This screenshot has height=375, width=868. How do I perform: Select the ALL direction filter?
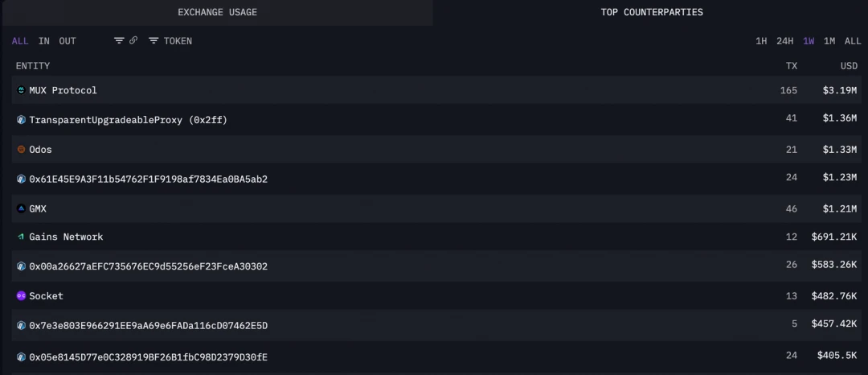(20, 41)
